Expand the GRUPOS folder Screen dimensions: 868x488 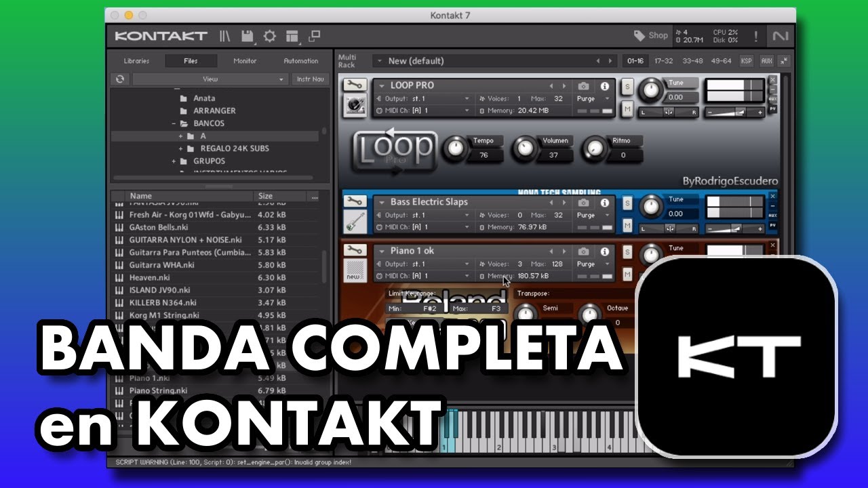174,161
